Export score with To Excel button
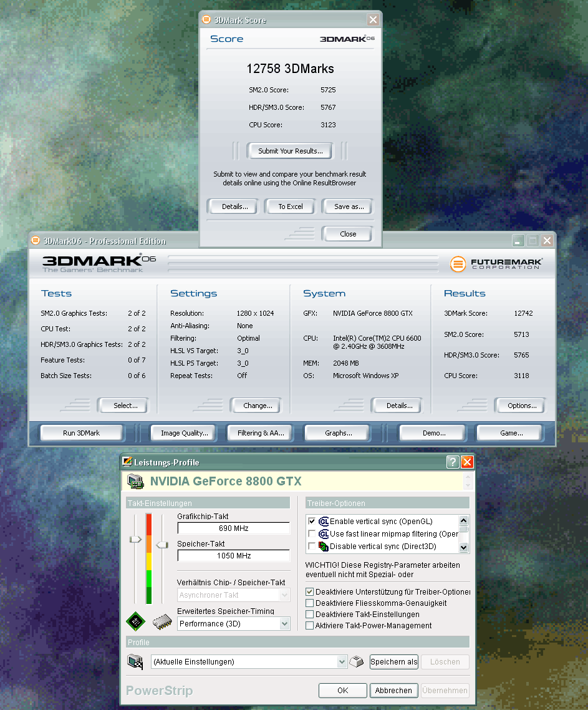The width and height of the screenshot is (588, 710). [291, 207]
